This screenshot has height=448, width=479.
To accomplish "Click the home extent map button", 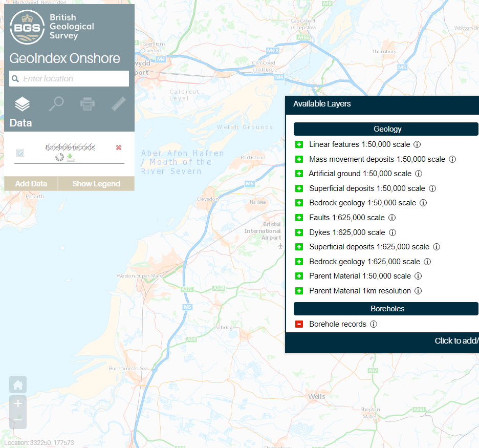I will (18, 385).
